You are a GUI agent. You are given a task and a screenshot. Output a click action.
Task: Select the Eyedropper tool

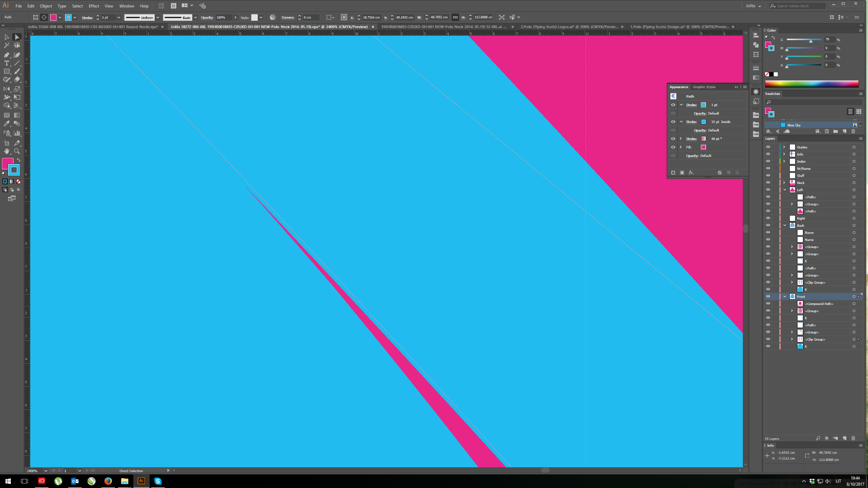click(7, 124)
